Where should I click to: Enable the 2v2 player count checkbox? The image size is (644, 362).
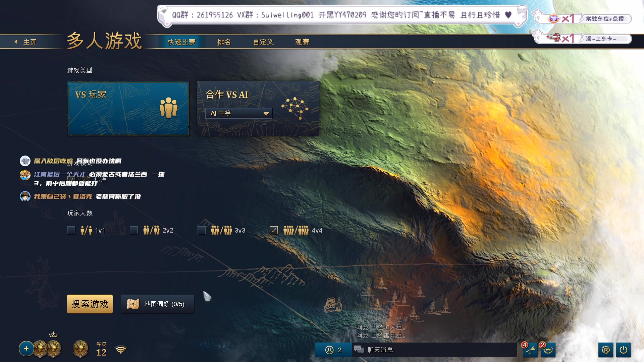[135, 230]
